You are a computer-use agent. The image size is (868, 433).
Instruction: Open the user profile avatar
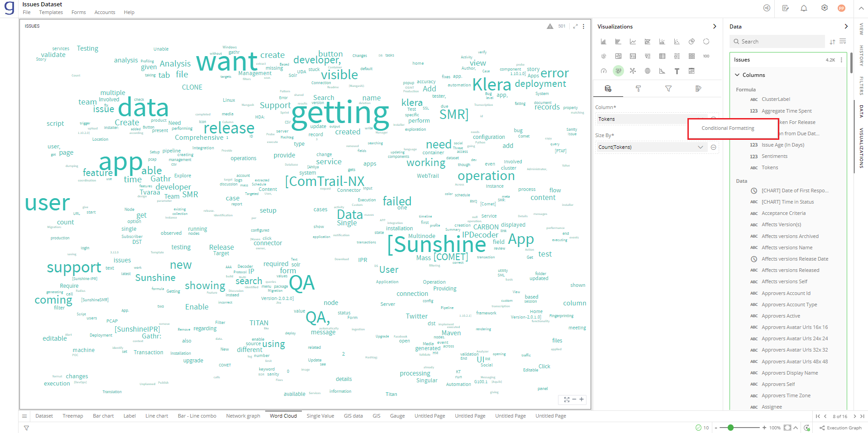pyautogui.click(x=841, y=8)
